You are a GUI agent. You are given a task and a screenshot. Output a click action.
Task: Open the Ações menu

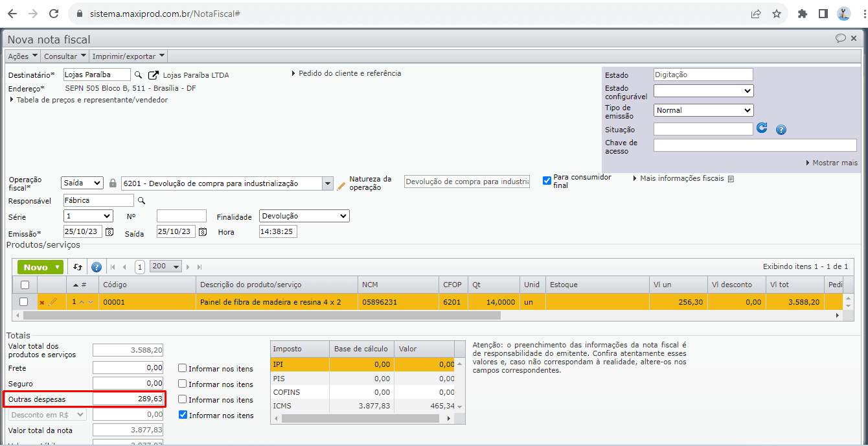22,56
